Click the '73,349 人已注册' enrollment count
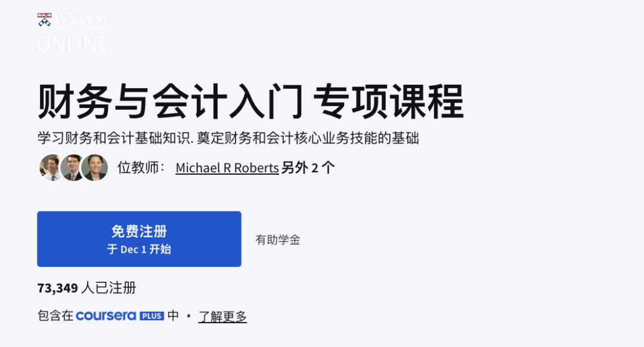Screen dimensions: 644x347 pyautogui.click(x=86, y=288)
